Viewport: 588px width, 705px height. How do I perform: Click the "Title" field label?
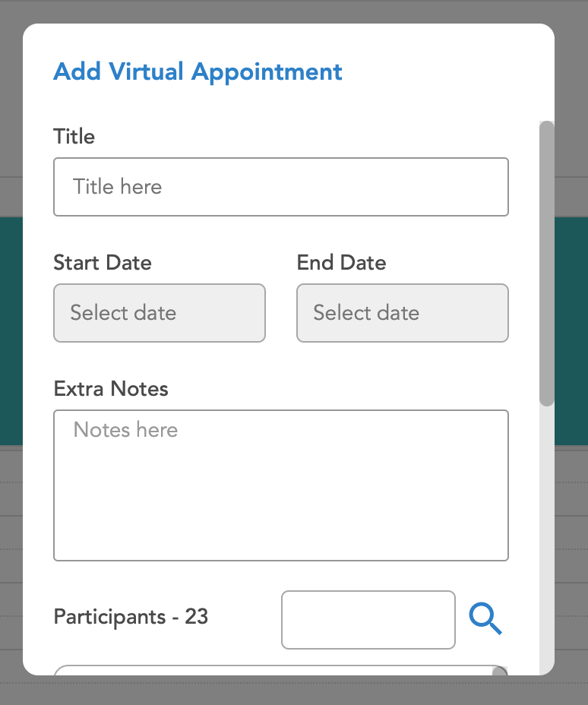click(x=74, y=137)
